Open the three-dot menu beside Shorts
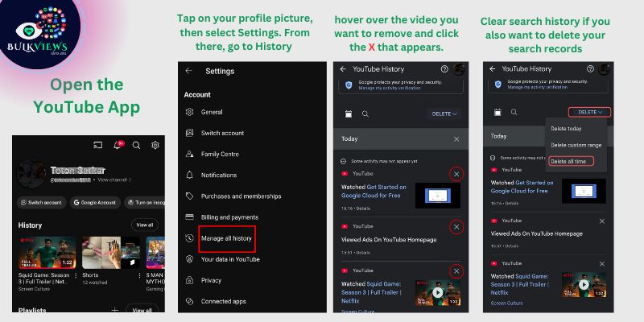 (x=139, y=275)
